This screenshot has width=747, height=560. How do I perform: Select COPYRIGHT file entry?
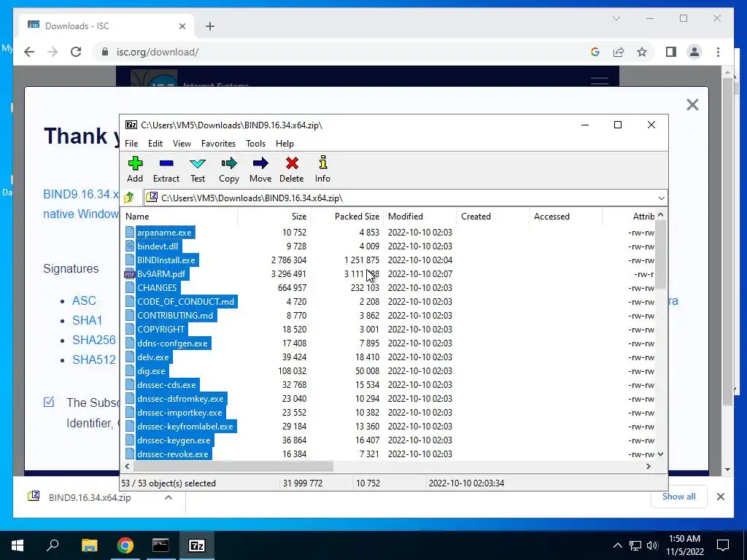click(x=161, y=329)
